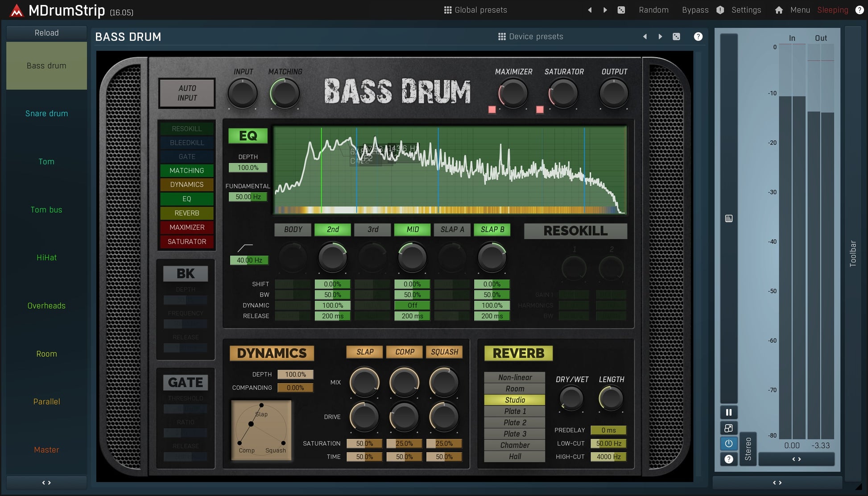The width and height of the screenshot is (868, 496).
Task: Click the Random button
Action: coord(653,10)
